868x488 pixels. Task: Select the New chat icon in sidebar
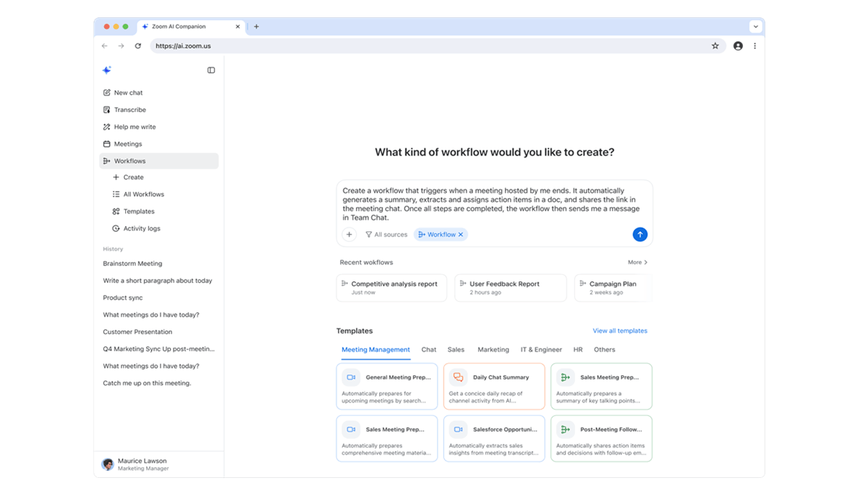coord(106,93)
